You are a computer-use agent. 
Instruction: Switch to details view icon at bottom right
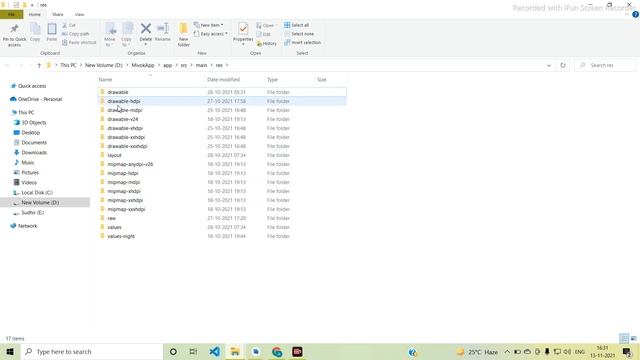624,338
